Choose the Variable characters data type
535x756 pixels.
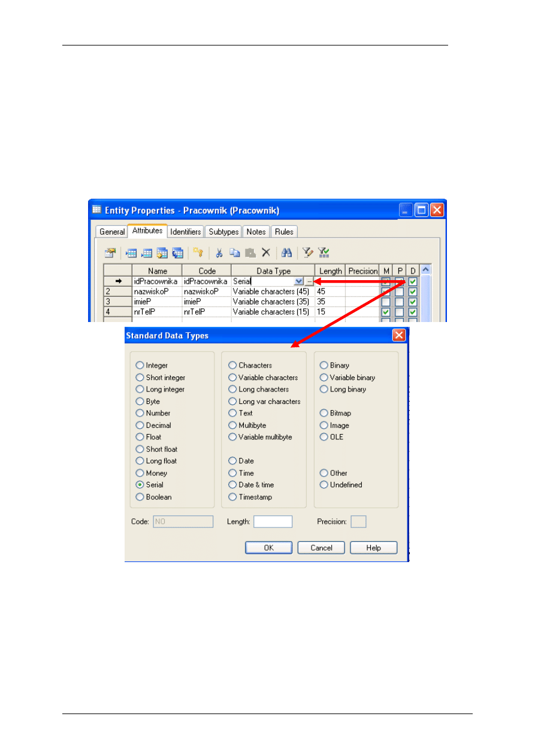pos(232,378)
